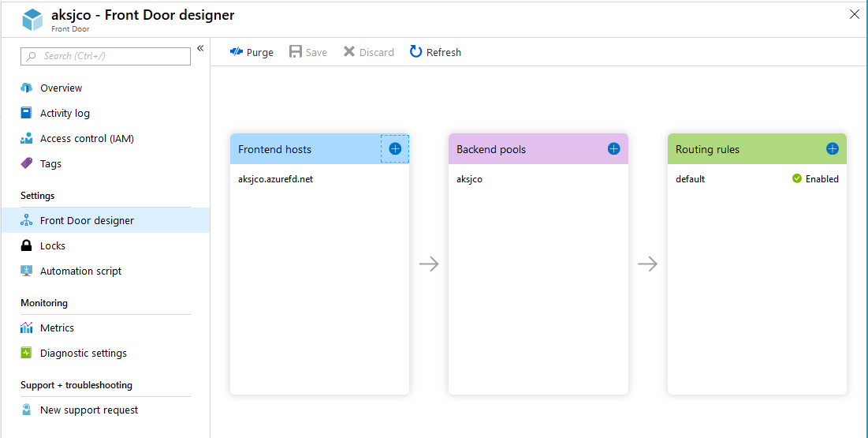
Task: Click the Locks padlock icon
Action: (x=26, y=245)
